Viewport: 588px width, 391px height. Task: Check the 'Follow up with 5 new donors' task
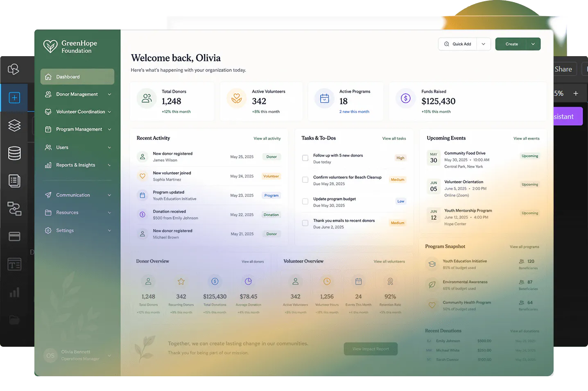305,158
